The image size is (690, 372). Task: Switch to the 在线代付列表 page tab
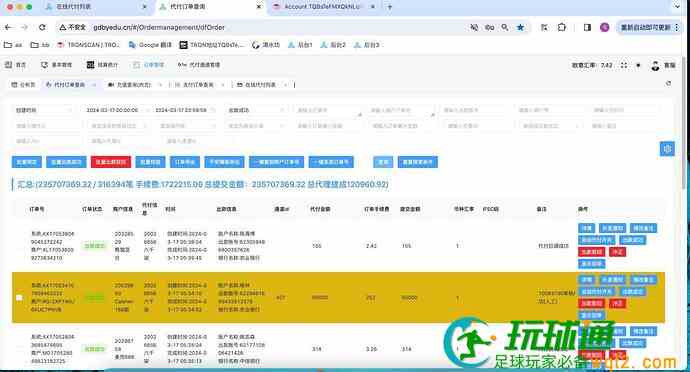pyautogui.click(x=257, y=85)
